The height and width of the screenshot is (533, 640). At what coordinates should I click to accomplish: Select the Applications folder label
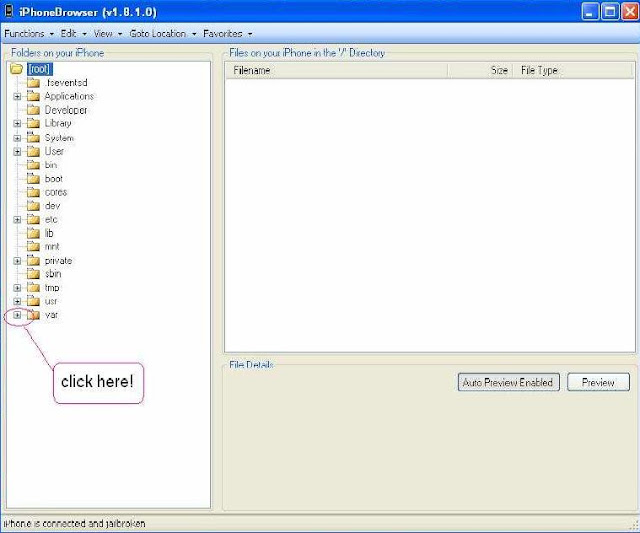pyautogui.click(x=69, y=96)
